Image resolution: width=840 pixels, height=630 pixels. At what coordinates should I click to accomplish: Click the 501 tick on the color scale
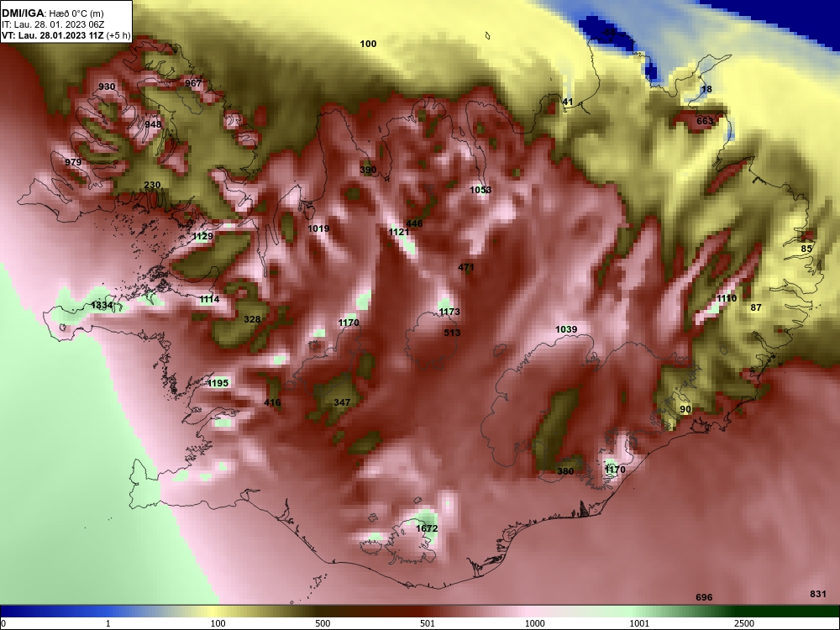click(428, 623)
